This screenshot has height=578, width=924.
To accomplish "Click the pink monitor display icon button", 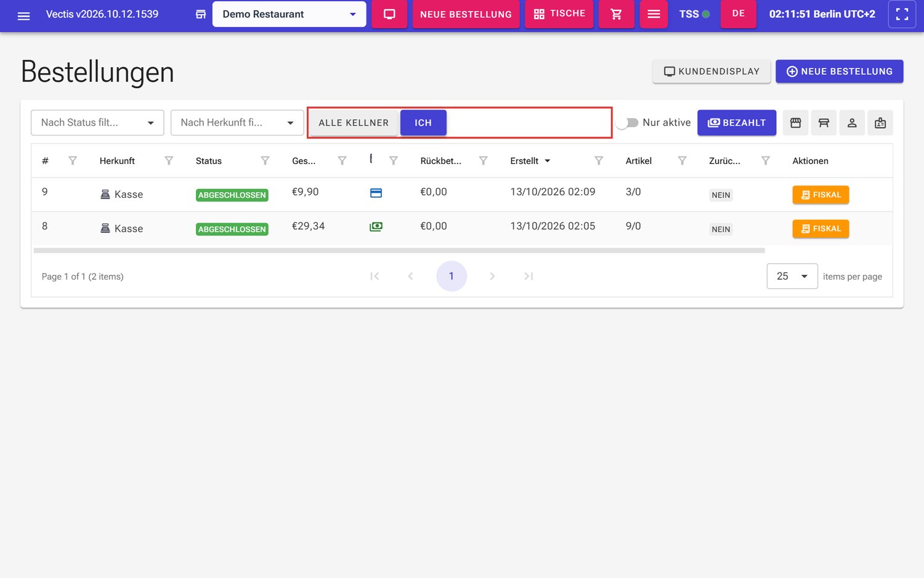I will (x=389, y=14).
